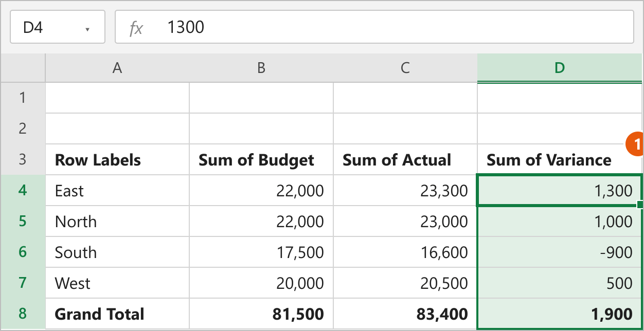Select row 1 header
Viewport: 644px width, 331px height.
click(x=23, y=98)
